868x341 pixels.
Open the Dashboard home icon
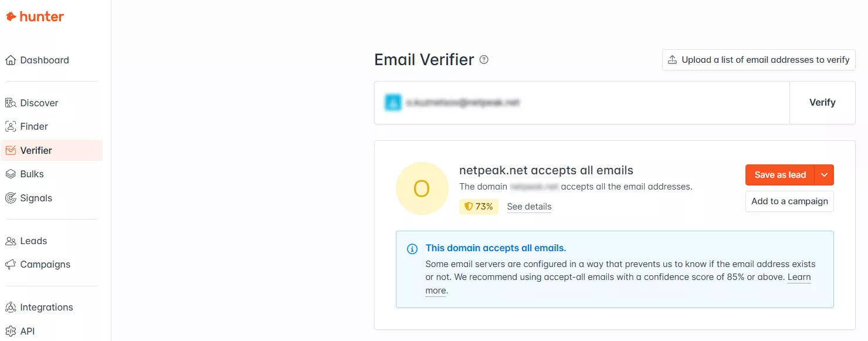click(x=11, y=60)
